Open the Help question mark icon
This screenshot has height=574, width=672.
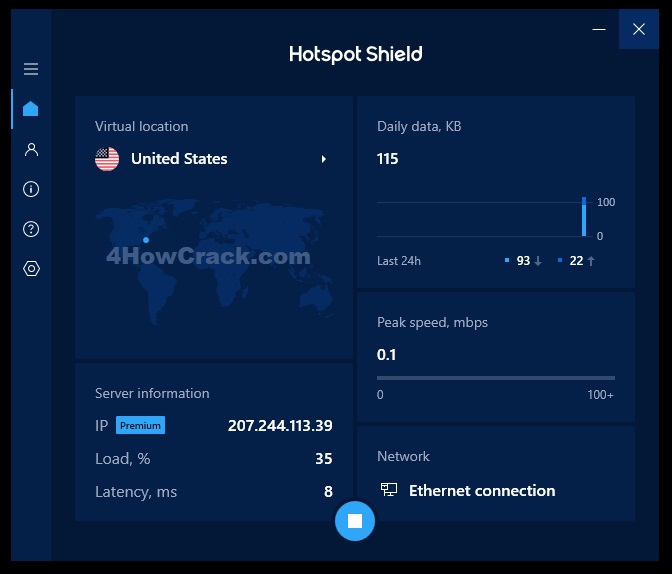31,229
